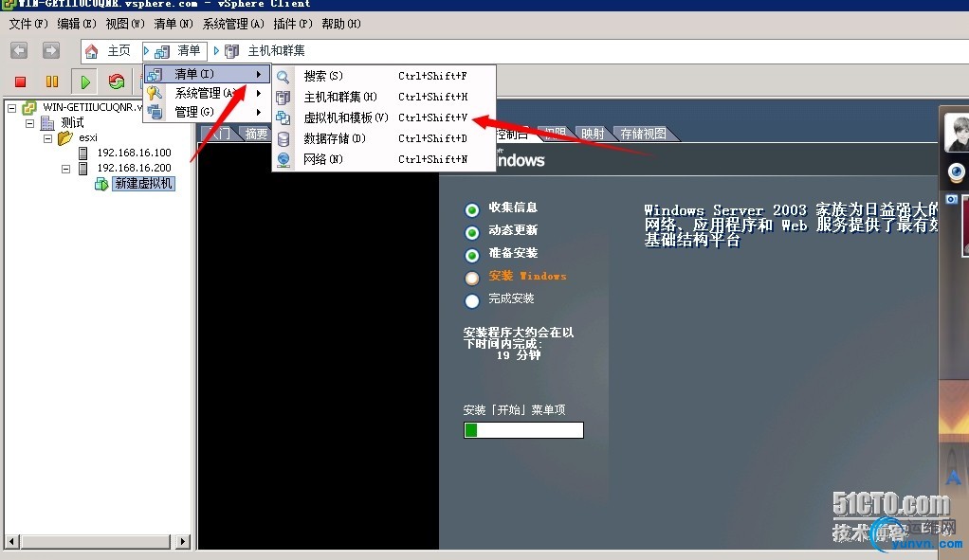Viewport: 969px width, 560px height.
Task: Click the host icon for 192.168.16.200
Action: 83,168
